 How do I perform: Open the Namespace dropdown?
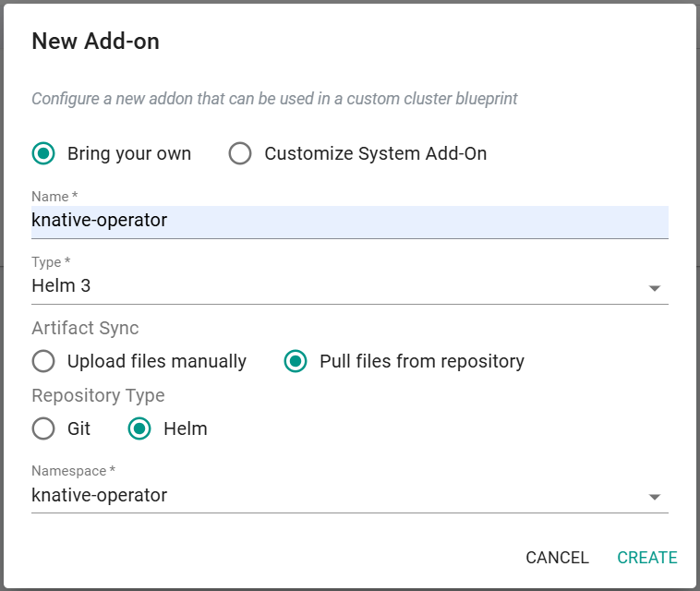350,495
